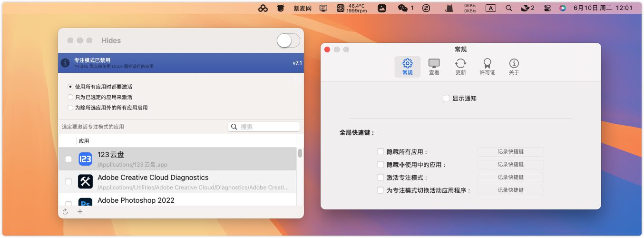
Task: Switch to the 关于 preferences tab
Action: [514, 67]
